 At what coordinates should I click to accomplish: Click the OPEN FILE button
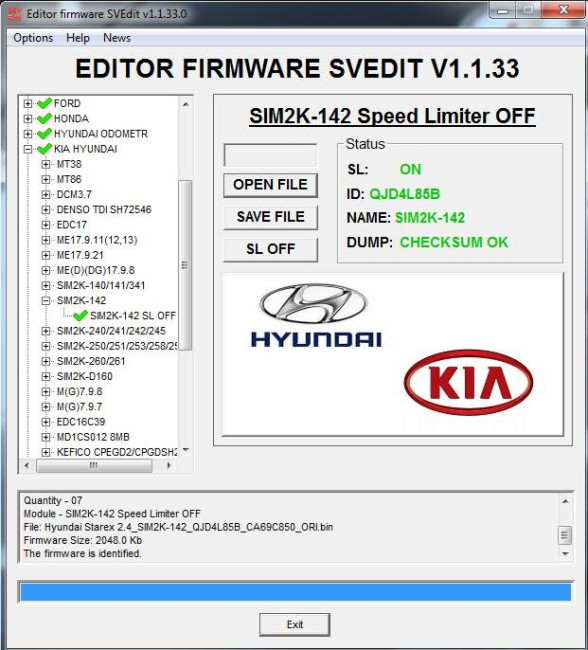click(x=270, y=185)
